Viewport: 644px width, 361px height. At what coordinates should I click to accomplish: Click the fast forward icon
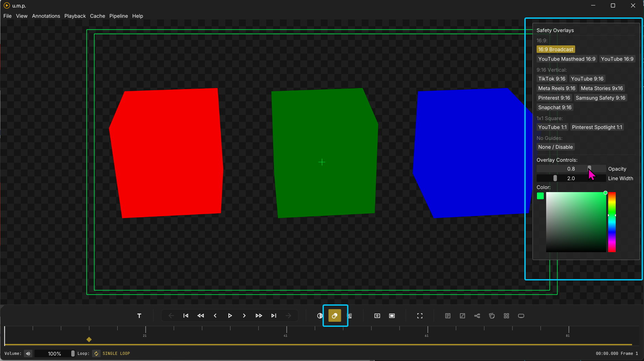pos(259,316)
